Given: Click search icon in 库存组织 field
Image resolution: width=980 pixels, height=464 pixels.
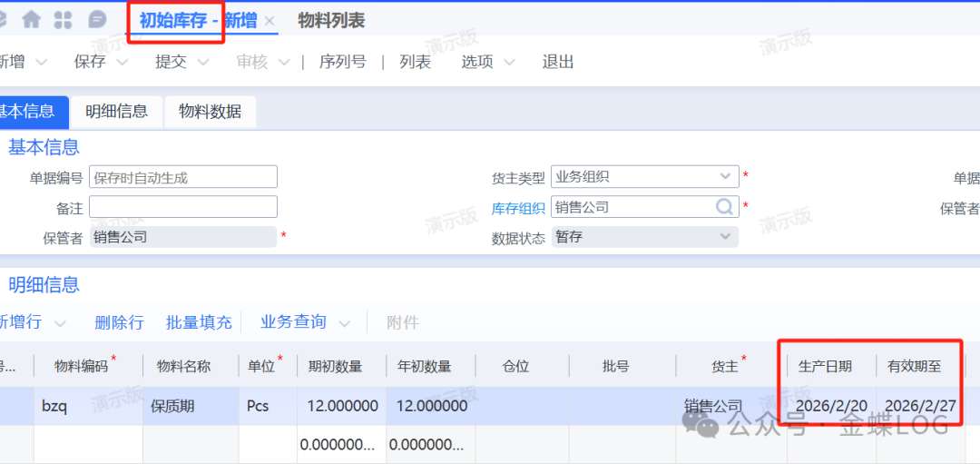Looking at the screenshot, I should pyautogui.click(x=725, y=207).
